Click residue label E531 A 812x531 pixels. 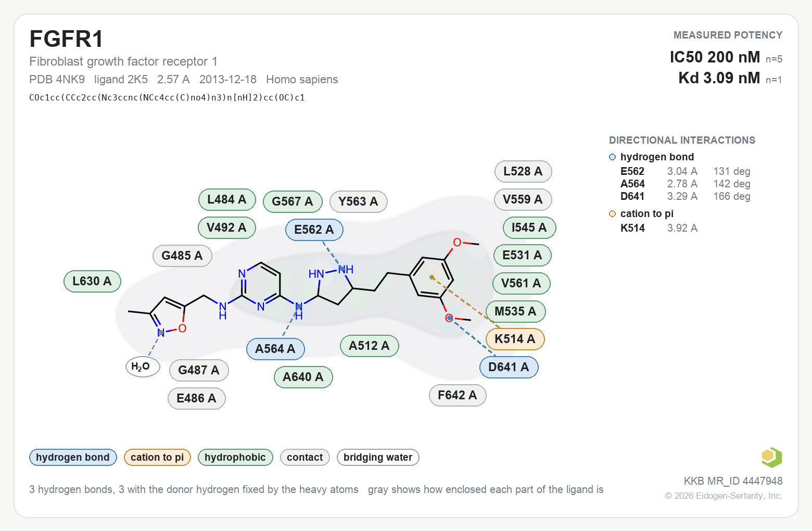coord(523,255)
